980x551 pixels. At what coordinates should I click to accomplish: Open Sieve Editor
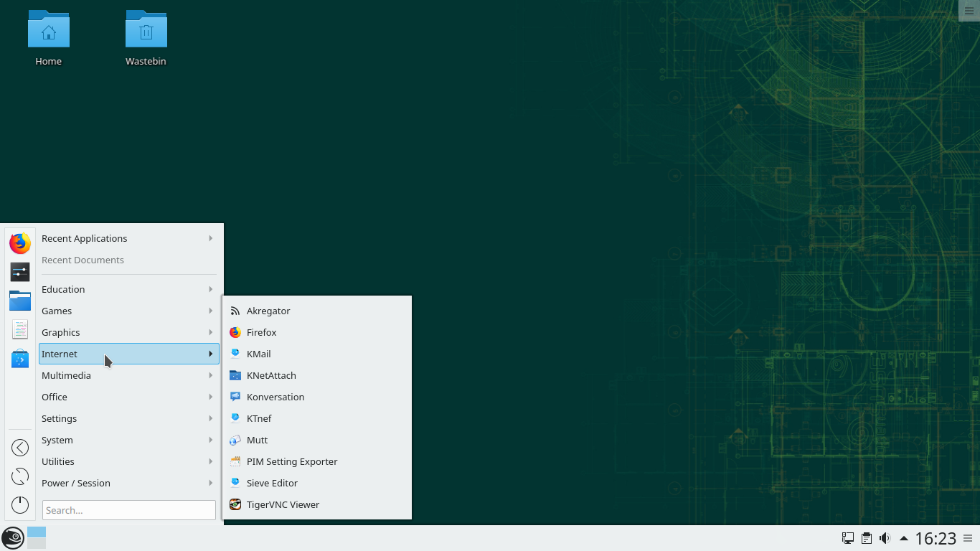273,483
